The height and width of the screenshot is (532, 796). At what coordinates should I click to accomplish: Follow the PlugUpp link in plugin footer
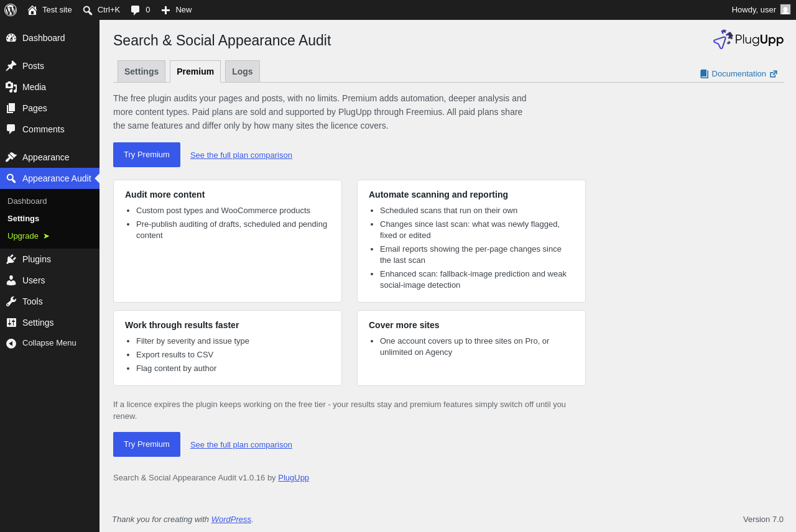294,478
